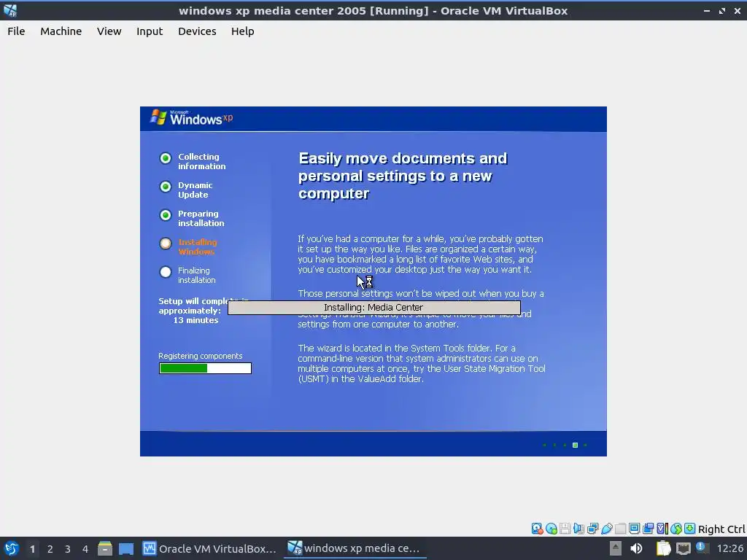Click the taskbar clock showing 12:26
The width and height of the screenshot is (747, 560).
click(729, 548)
